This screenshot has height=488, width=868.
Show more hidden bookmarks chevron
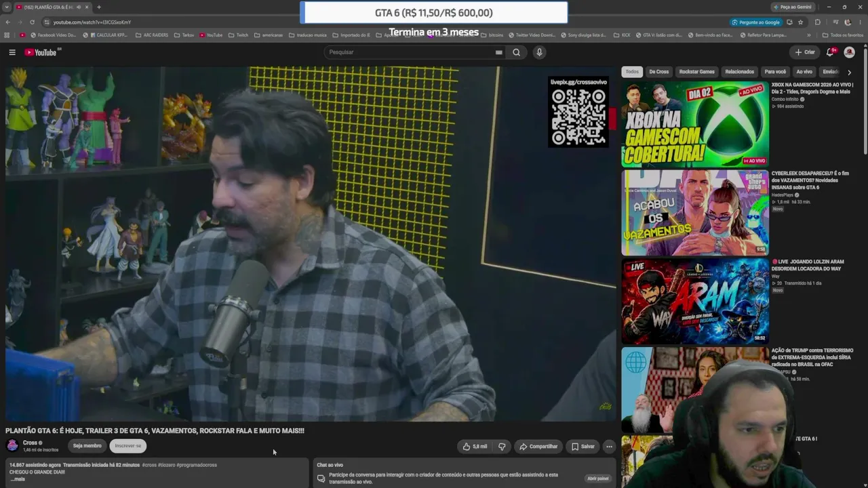click(x=808, y=35)
